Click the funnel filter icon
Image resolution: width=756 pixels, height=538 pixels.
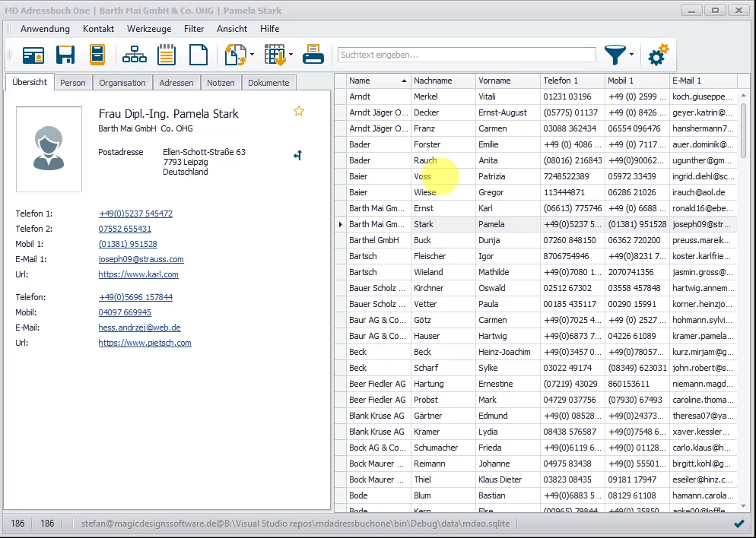pyautogui.click(x=615, y=55)
